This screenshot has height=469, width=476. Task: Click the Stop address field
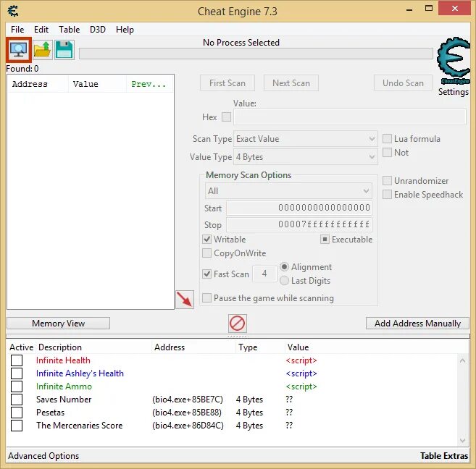tap(299, 224)
